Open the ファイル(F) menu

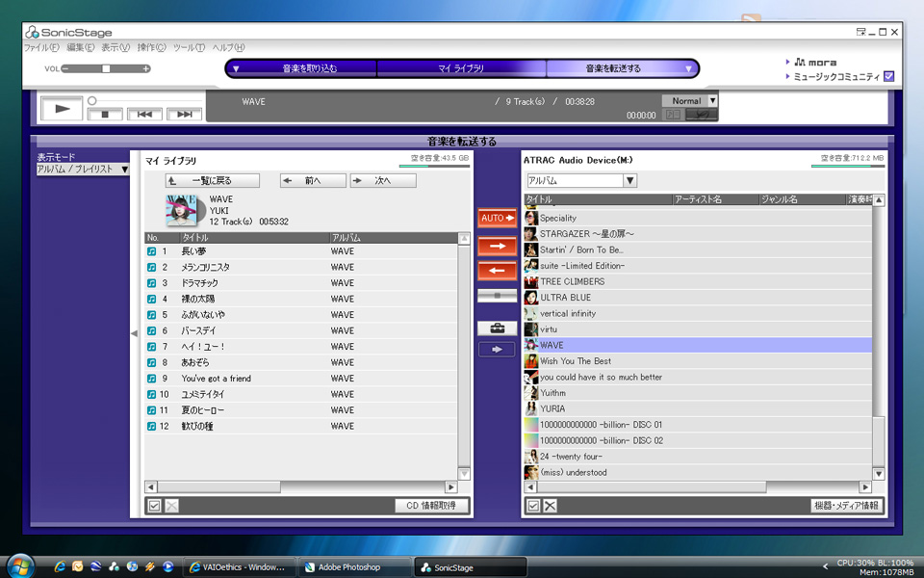click(41, 47)
